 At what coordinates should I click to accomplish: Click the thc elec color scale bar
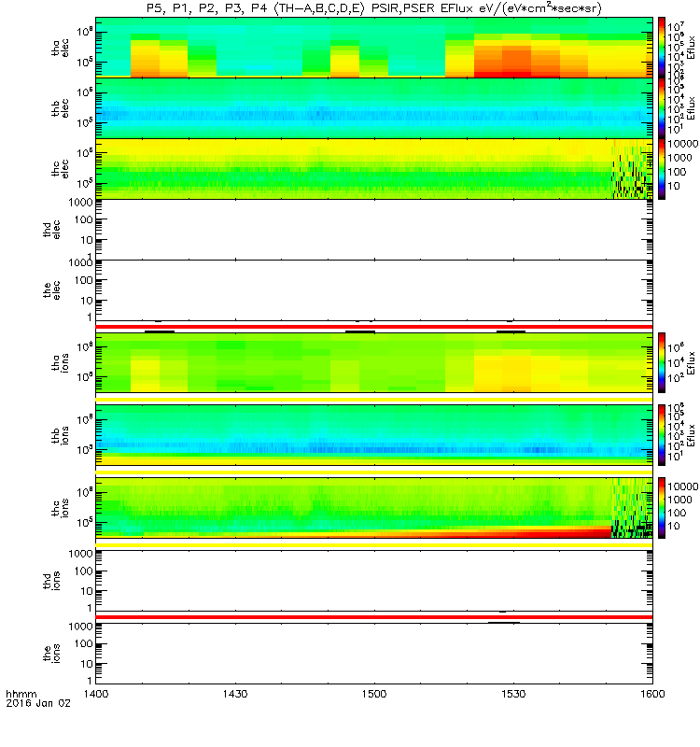662,169
